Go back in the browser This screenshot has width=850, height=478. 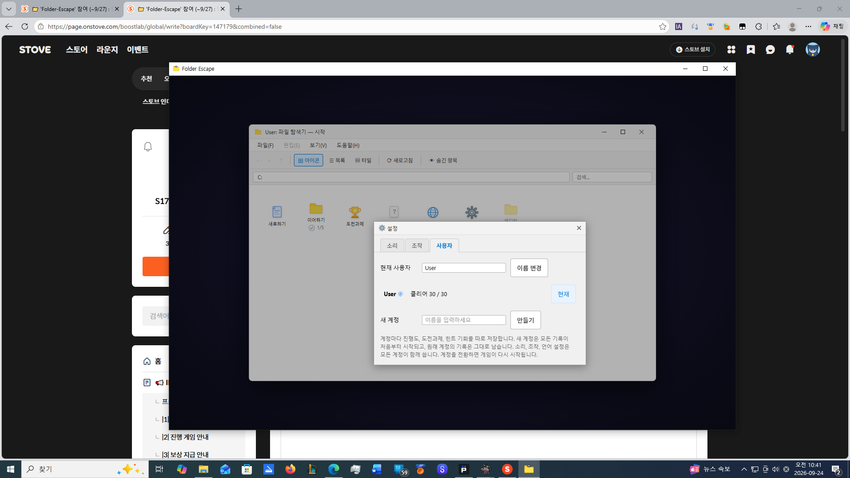point(9,26)
